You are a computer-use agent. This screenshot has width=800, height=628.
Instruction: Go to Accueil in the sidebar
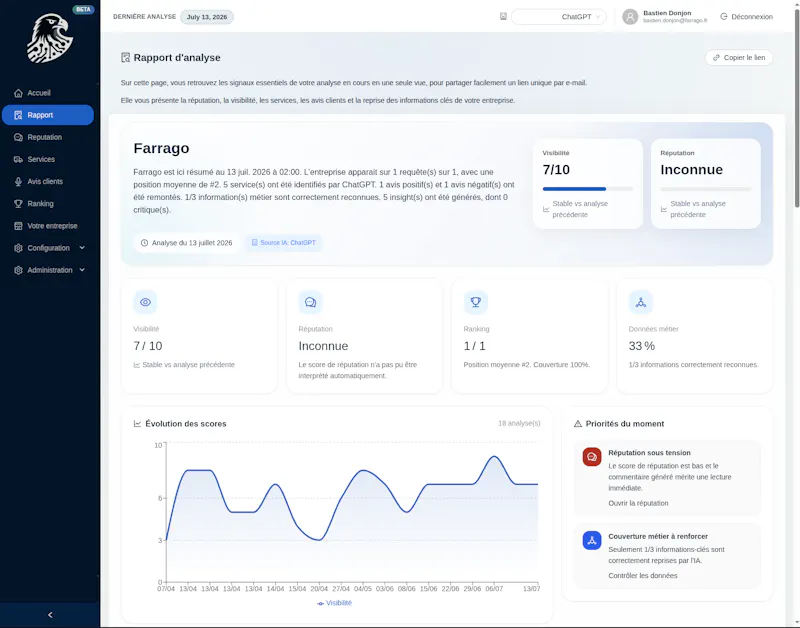(x=48, y=93)
